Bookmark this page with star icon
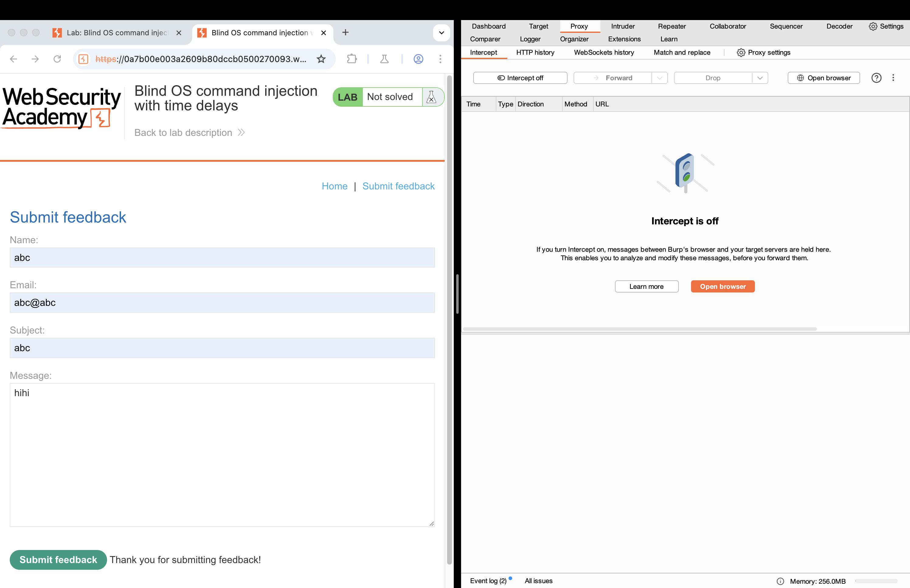Image resolution: width=910 pixels, height=588 pixels. tap(321, 59)
